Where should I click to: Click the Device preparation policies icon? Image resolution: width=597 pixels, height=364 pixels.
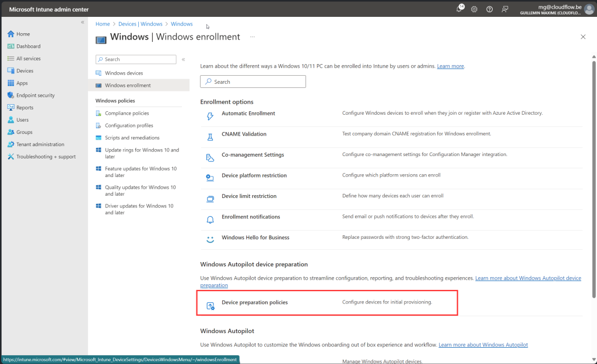point(210,305)
